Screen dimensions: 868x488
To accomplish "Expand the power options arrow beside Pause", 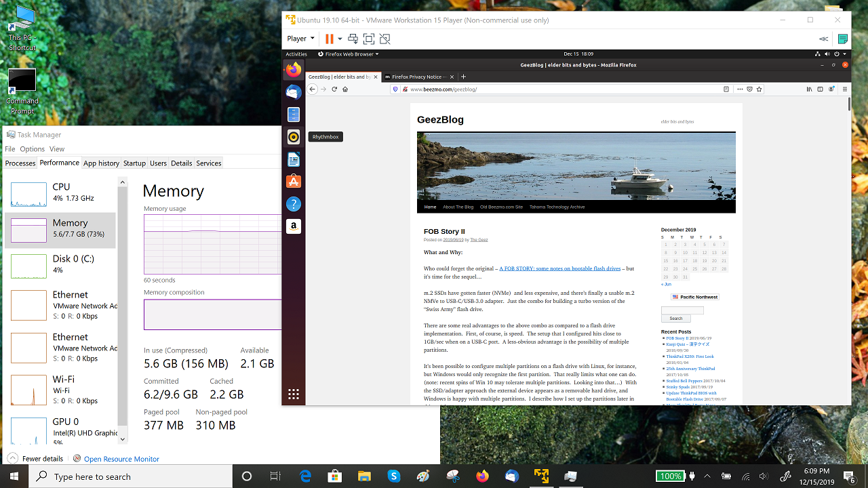I will [340, 39].
